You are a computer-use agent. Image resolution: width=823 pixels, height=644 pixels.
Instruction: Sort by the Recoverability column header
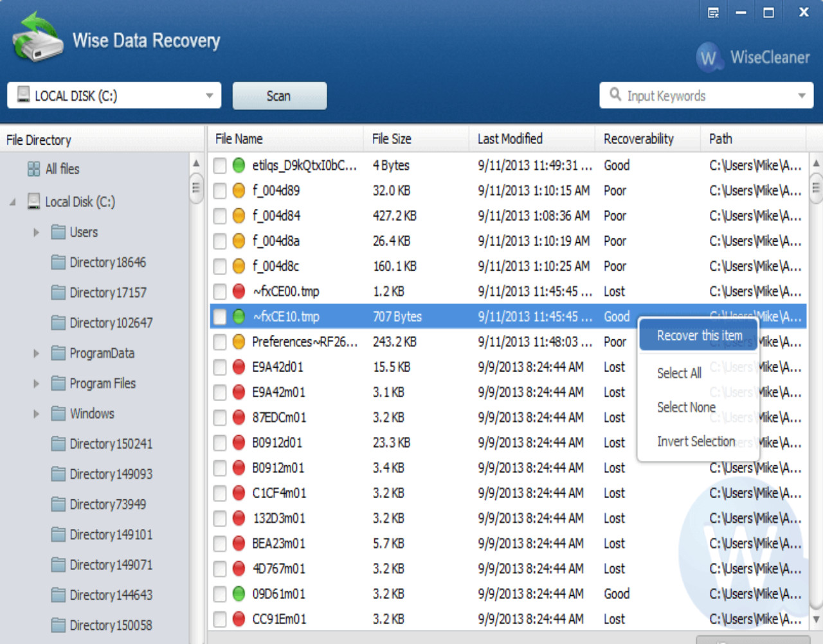pos(648,139)
